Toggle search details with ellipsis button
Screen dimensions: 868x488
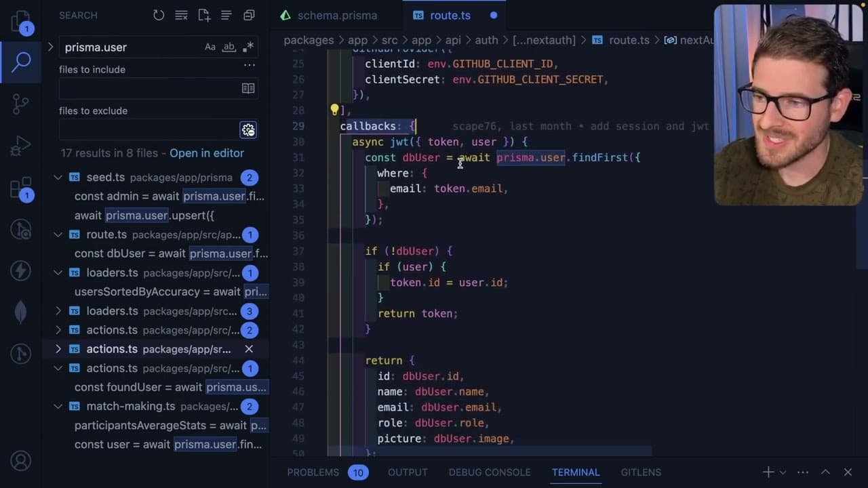click(x=249, y=66)
